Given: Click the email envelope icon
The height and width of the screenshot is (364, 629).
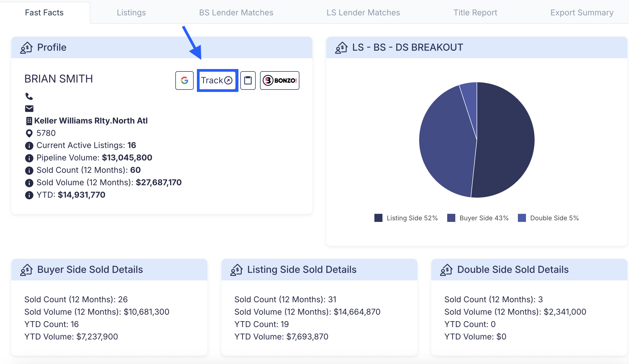Looking at the screenshot, I should tap(29, 108).
